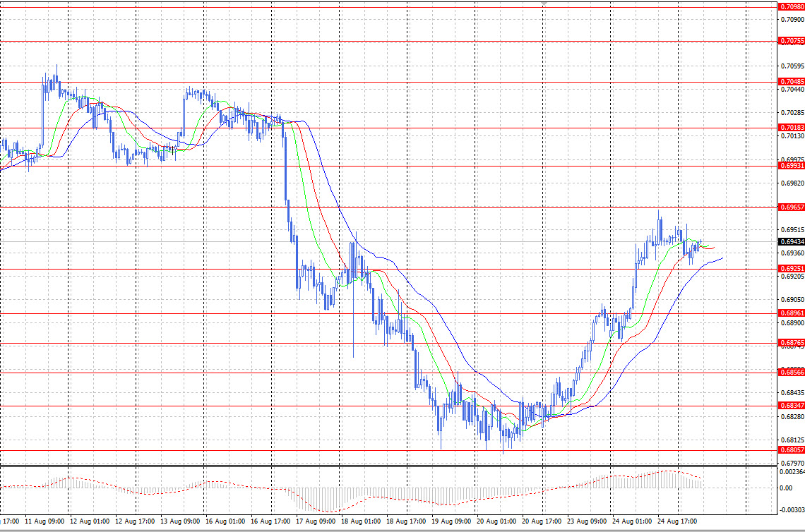Screen dimensions: 805x532
Task: Click the 20 Aug 01:00 time label
Action: click(x=496, y=521)
